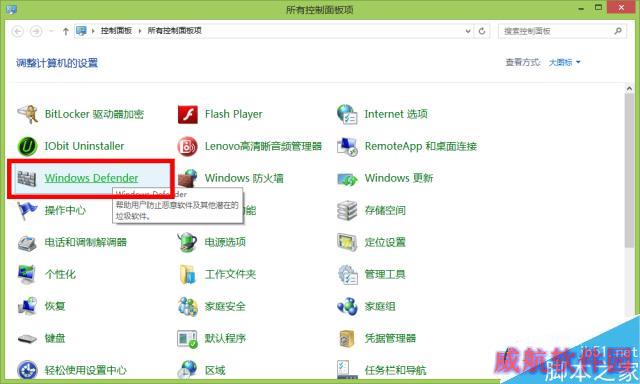
Task: Open the 任务栏和导航 icon
Action: (x=347, y=370)
